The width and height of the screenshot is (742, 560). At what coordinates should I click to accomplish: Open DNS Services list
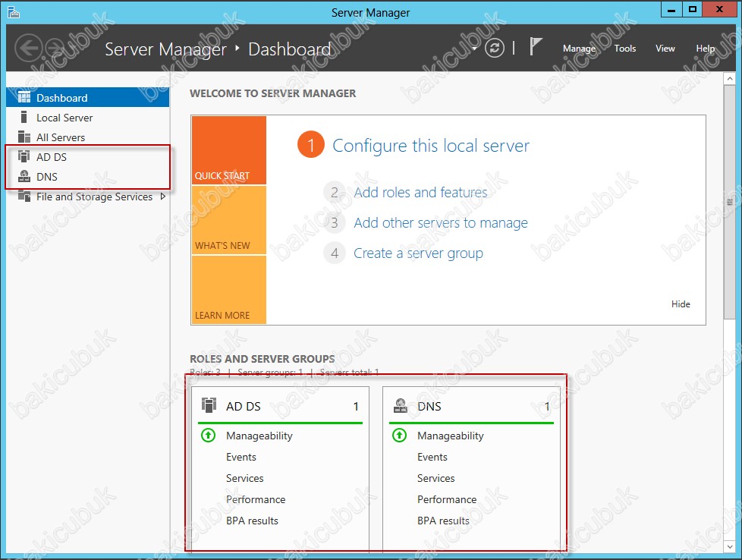(x=435, y=478)
